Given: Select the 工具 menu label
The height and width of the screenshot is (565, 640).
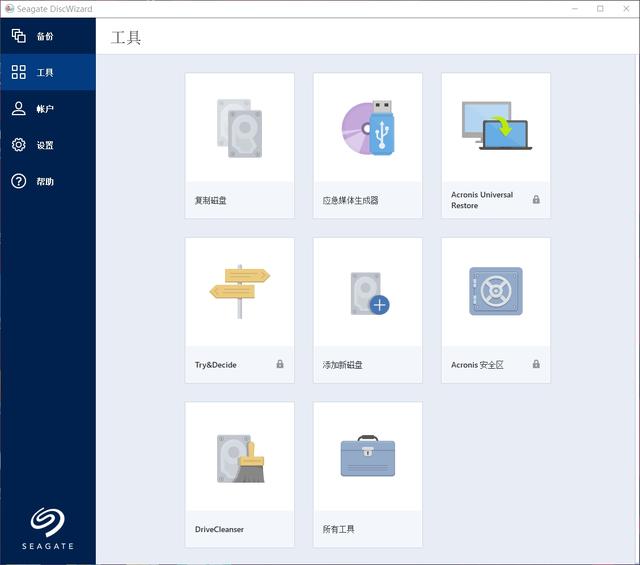Looking at the screenshot, I should tap(45, 73).
